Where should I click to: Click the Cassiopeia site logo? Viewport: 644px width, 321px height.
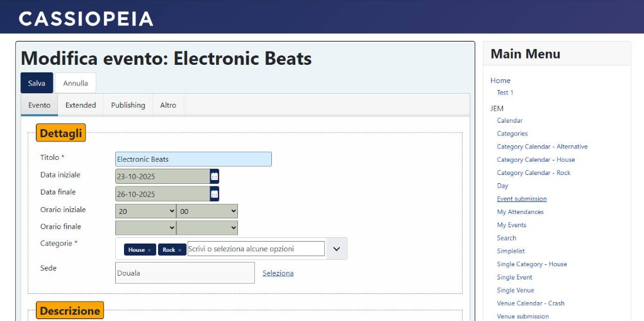[86, 18]
